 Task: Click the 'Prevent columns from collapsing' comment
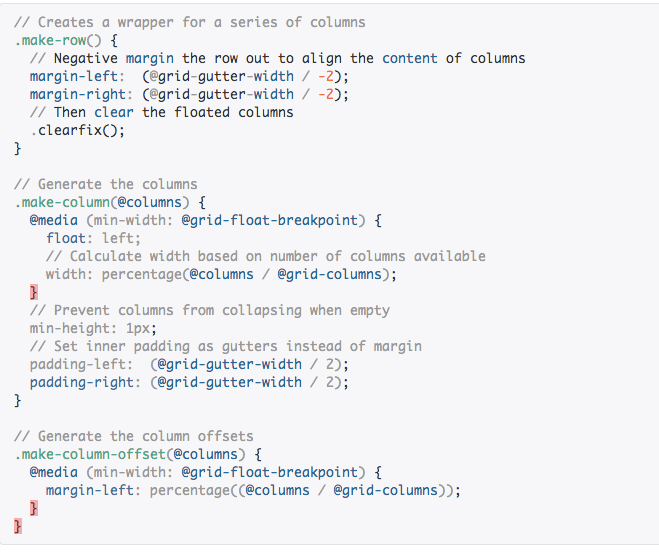[210, 310]
